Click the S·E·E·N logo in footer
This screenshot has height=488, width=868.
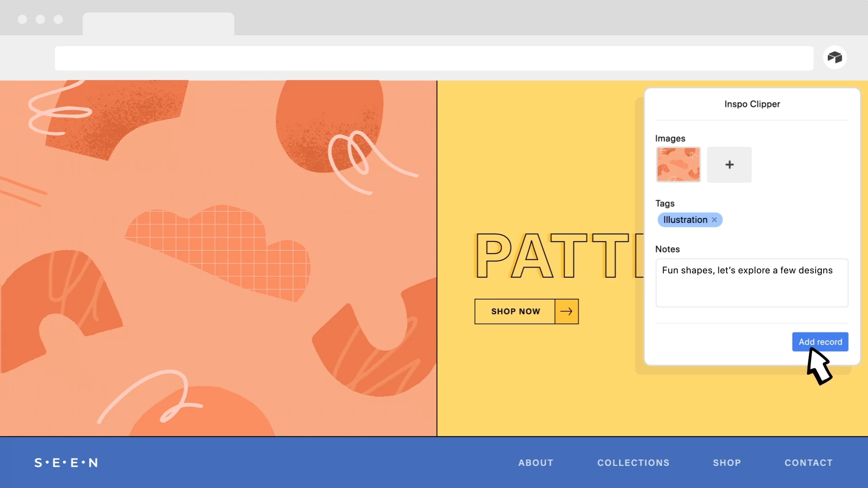click(x=66, y=463)
